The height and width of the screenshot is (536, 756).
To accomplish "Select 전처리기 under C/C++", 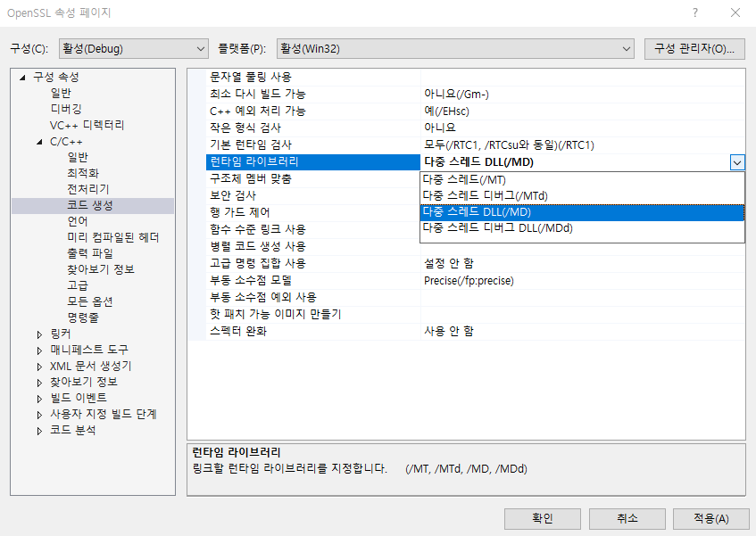I will point(88,189).
